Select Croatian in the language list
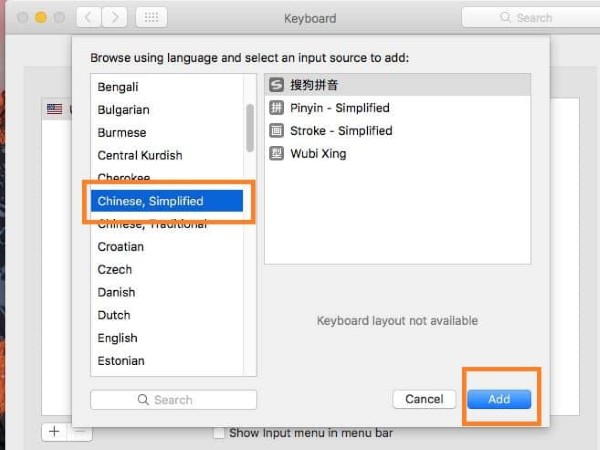The image size is (600, 450). 120,246
